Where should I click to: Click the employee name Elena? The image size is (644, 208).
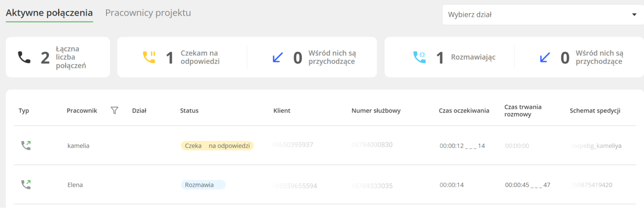click(75, 185)
